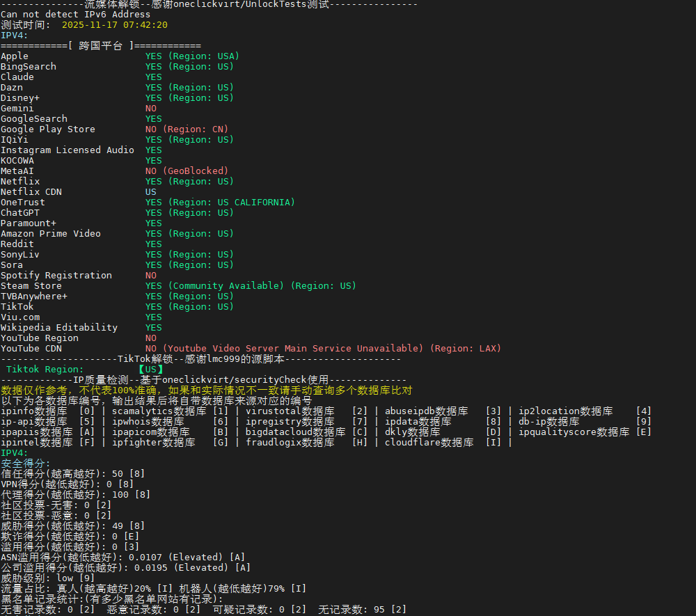This screenshot has height=616, width=696.
Task: Click the Gemini row's NO result
Action: [150, 109]
